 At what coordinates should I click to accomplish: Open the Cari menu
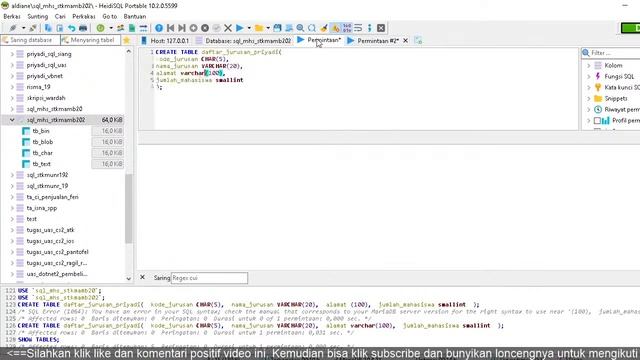pyautogui.click(x=60, y=16)
